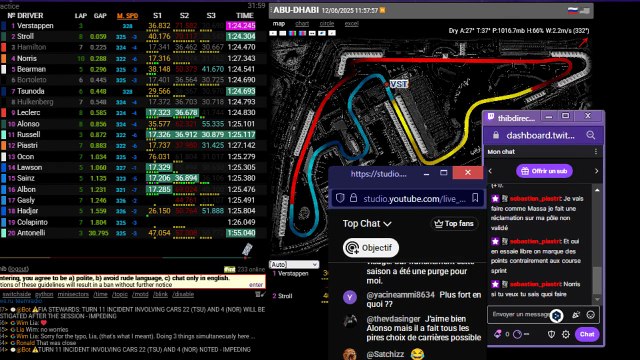Click the /topic command link

pyautogui.click(x=120, y=294)
